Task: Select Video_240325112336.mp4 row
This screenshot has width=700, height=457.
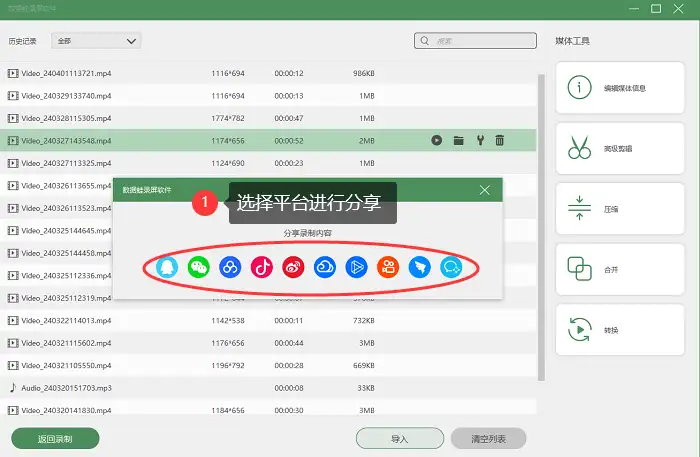Action: click(56, 275)
